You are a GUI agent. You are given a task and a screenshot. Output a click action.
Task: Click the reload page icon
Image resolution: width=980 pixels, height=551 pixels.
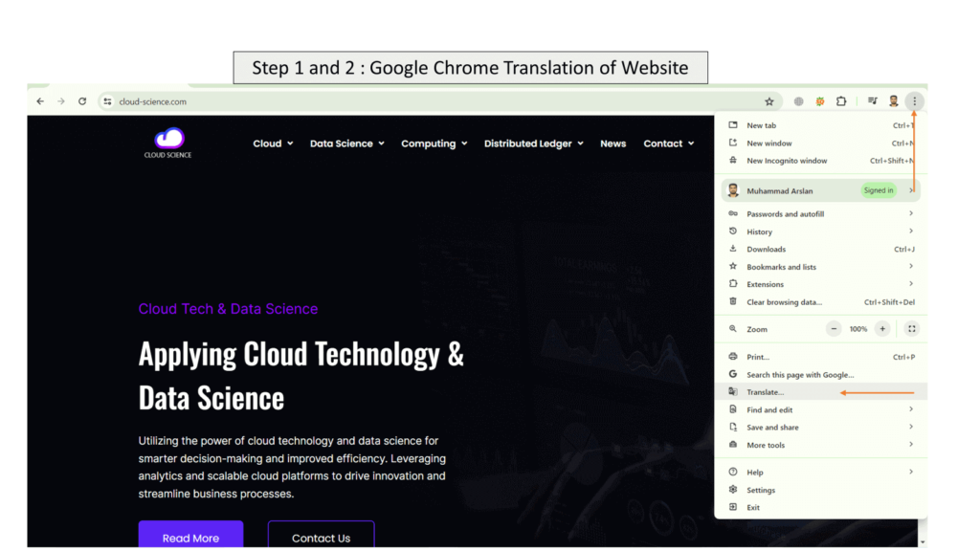point(82,100)
